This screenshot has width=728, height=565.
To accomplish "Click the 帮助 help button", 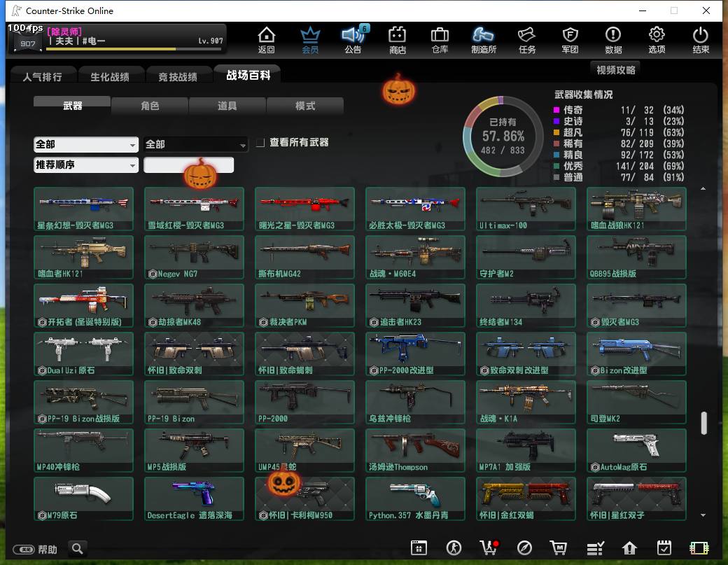I will point(35,549).
